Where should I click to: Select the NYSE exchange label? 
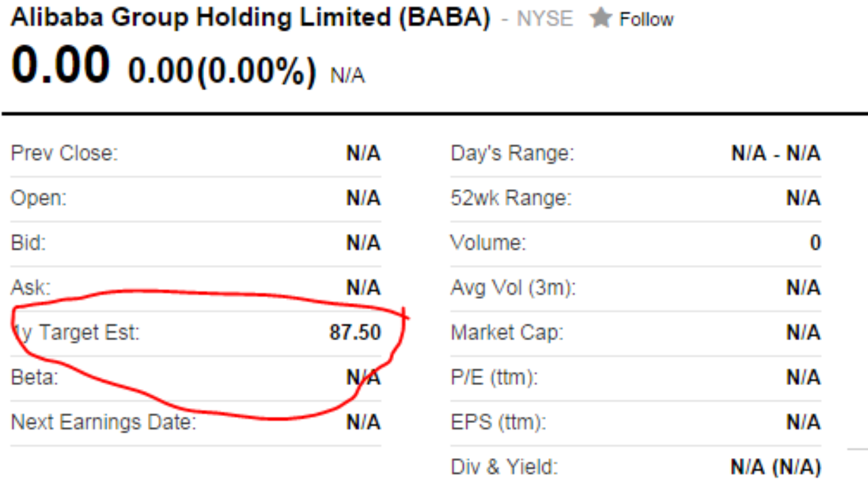click(545, 20)
